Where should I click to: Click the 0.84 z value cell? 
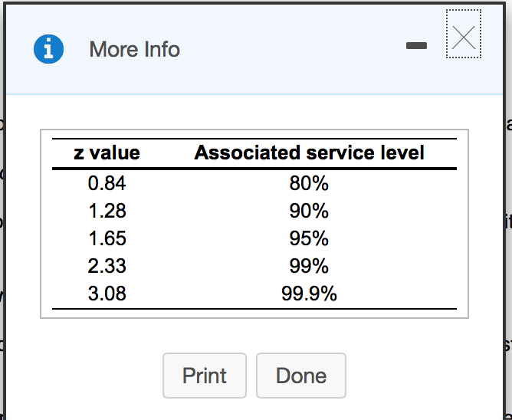(107, 183)
